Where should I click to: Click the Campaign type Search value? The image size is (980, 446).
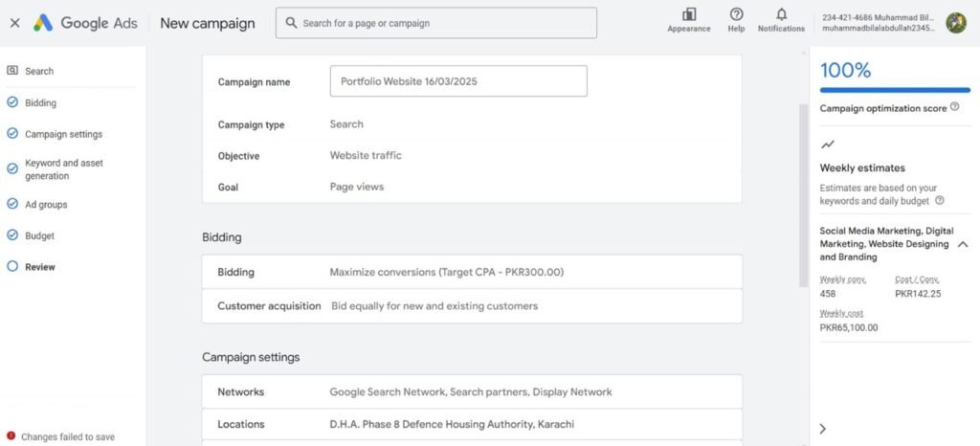[346, 124]
